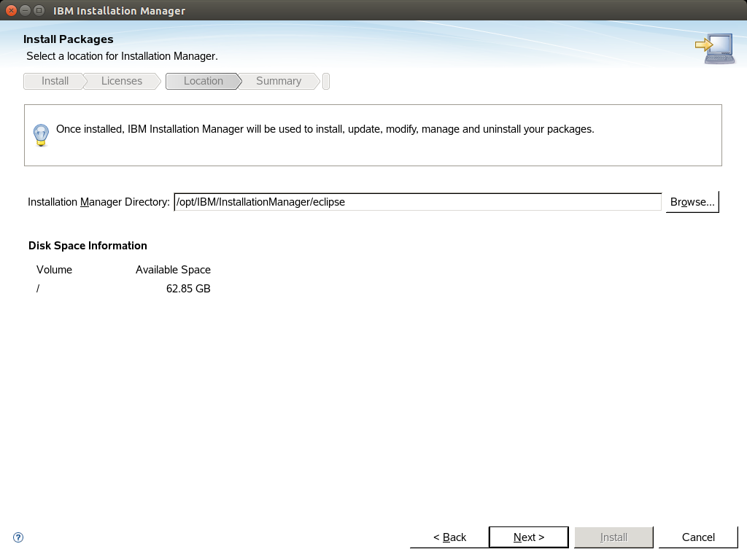Viewport: 747px width, 560px height.
Task: Go to the Summary wizard step
Action: [279, 81]
